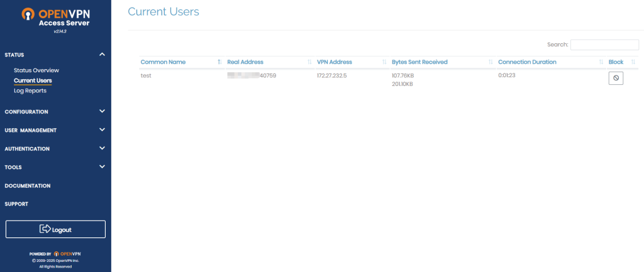Open Status Overview page
Image resolution: width=644 pixels, height=272 pixels.
(x=36, y=70)
